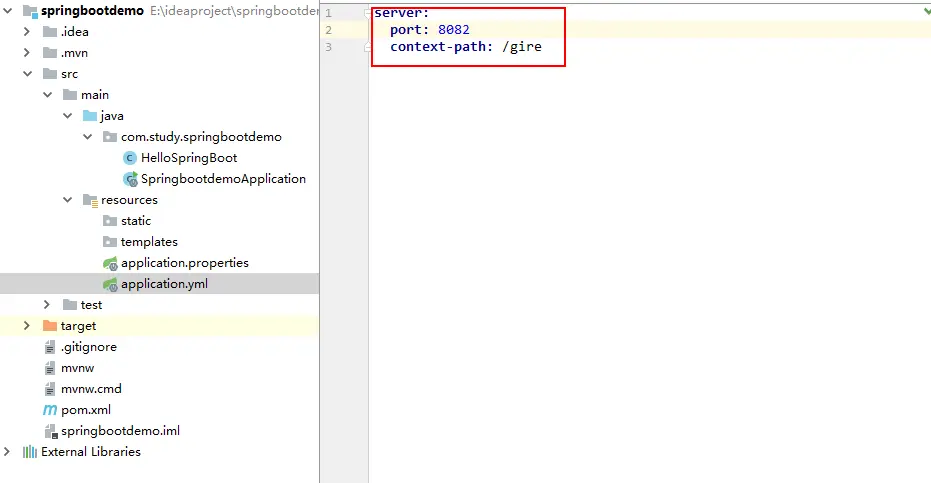Open the pom.xml file
Image resolution: width=931 pixels, height=483 pixels.
tap(86, 410)
